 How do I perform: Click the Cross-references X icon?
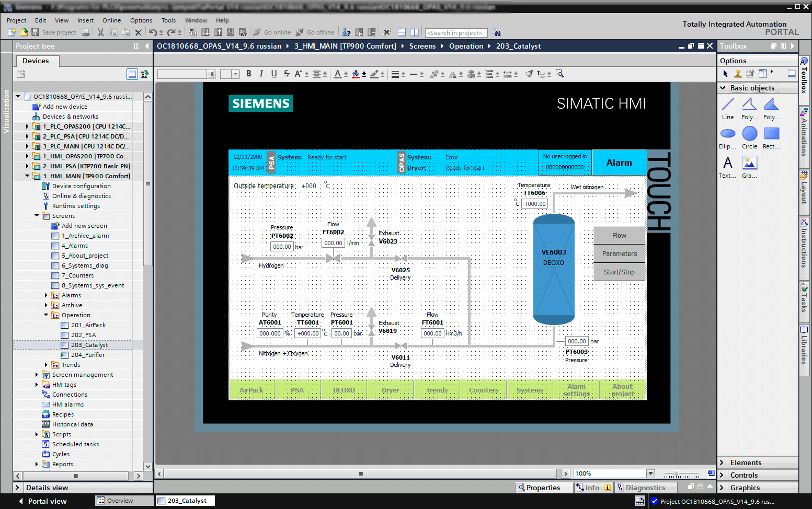click(386, 32)
